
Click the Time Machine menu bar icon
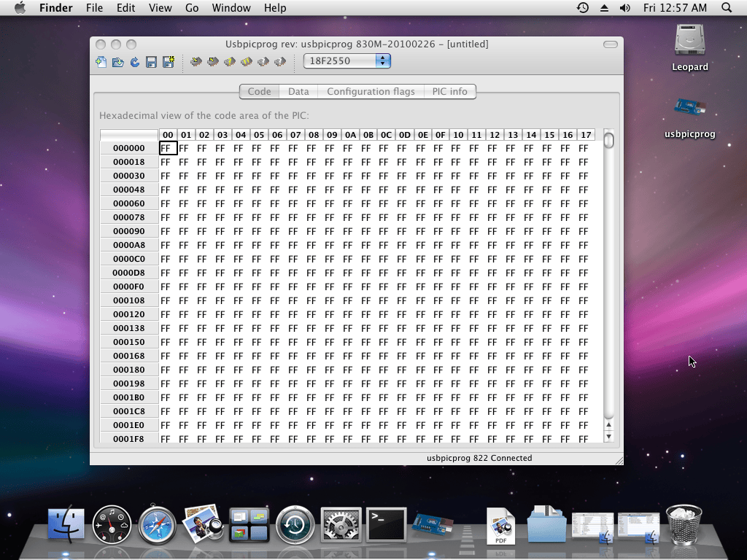[583, 7]
